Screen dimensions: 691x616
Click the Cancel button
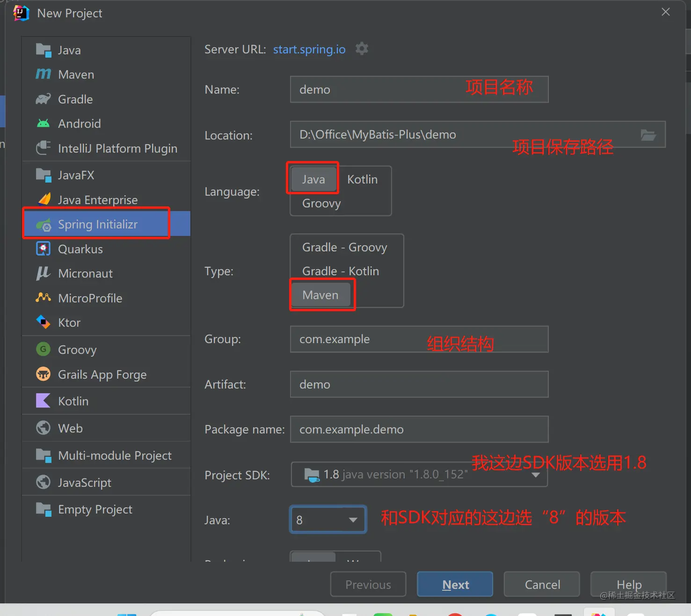click(x=542, y=584)
